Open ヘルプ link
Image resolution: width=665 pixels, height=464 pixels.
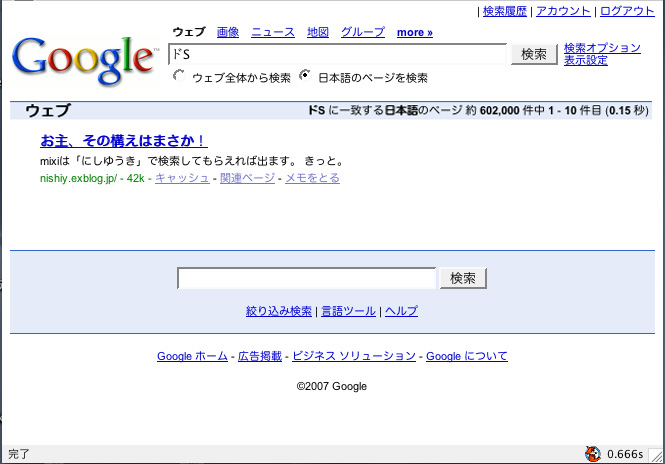[401, 311]
